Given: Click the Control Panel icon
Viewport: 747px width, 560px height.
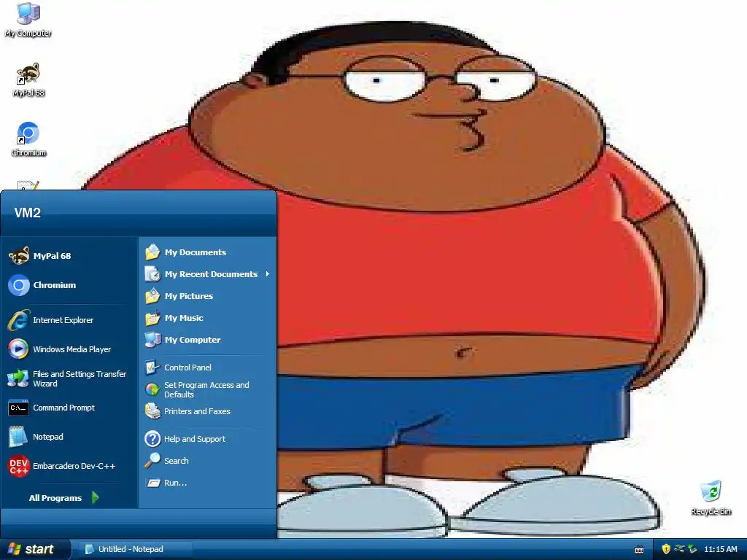Looking at the screenshot, I should click(x=152, y=367).
